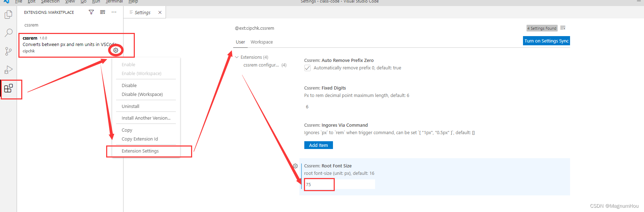Click the Cssrem: Ingores Via Command title

point(336,125)
